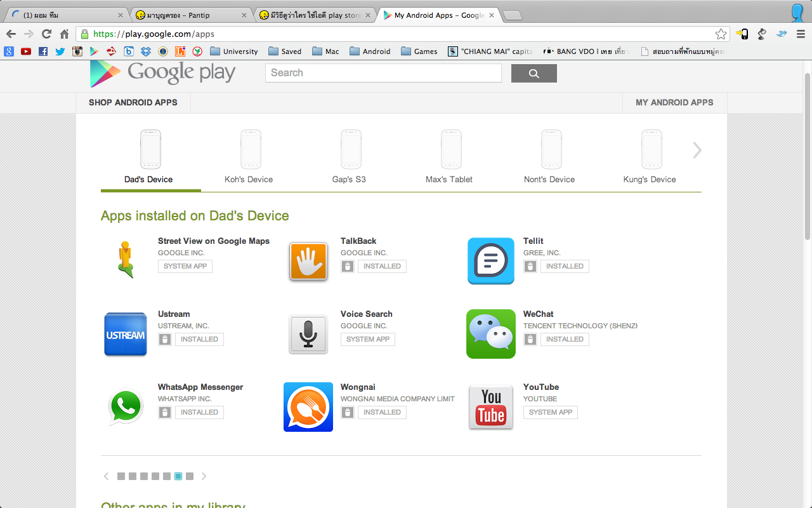Go to the browser home page

click(x=64, y=34)
